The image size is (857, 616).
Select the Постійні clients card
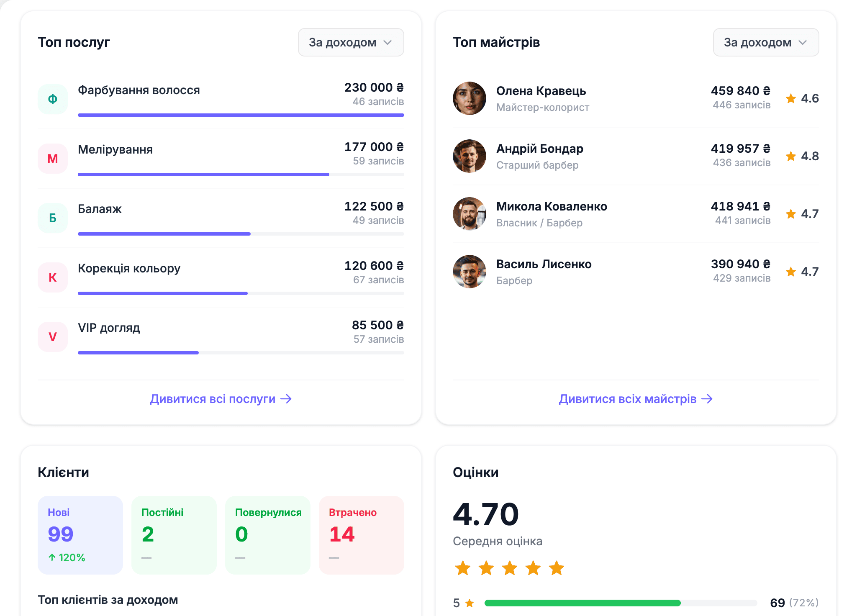174,535
